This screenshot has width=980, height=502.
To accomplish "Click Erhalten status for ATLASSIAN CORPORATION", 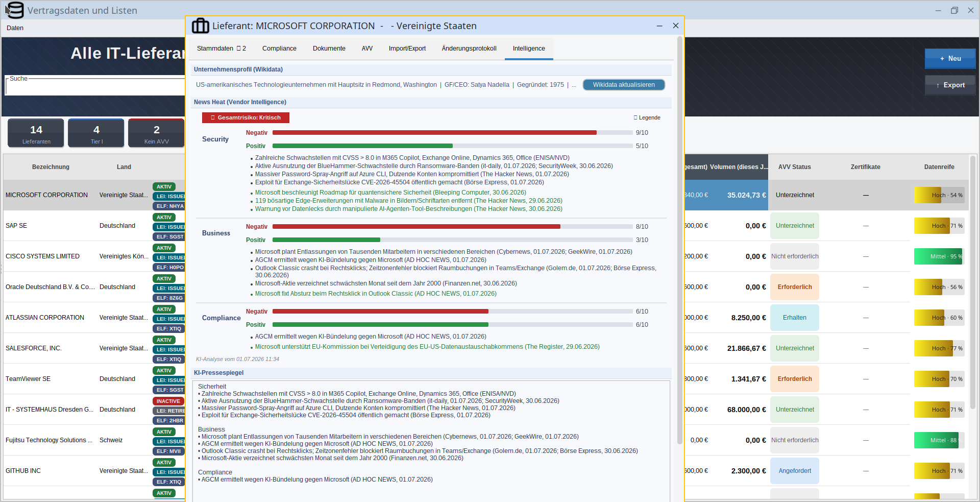I will point(795,318).
